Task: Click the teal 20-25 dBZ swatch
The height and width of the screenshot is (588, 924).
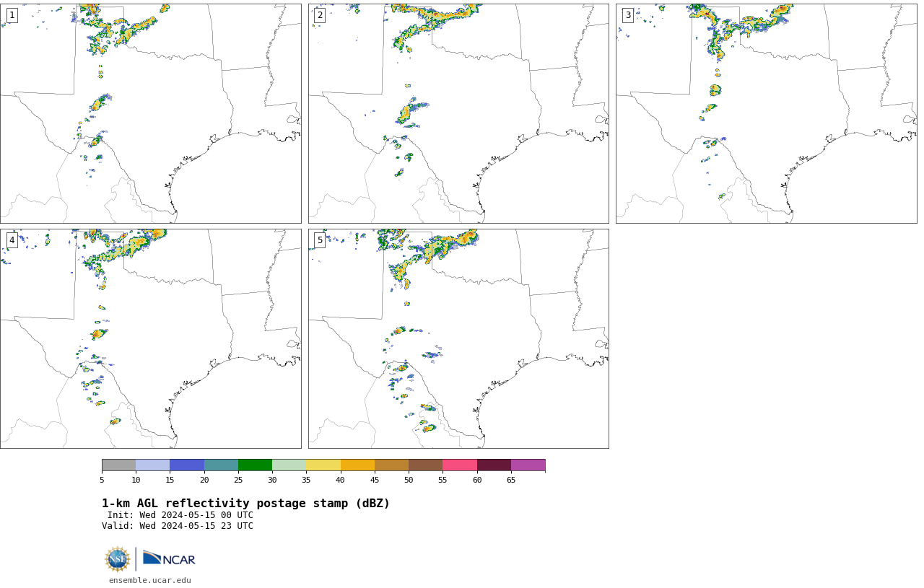Action: (x=221, y=465)
